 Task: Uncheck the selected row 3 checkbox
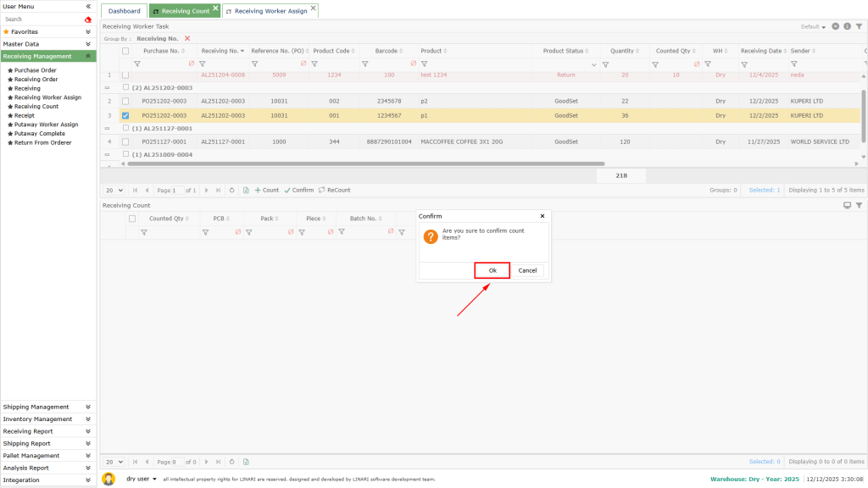click(125, 115)
